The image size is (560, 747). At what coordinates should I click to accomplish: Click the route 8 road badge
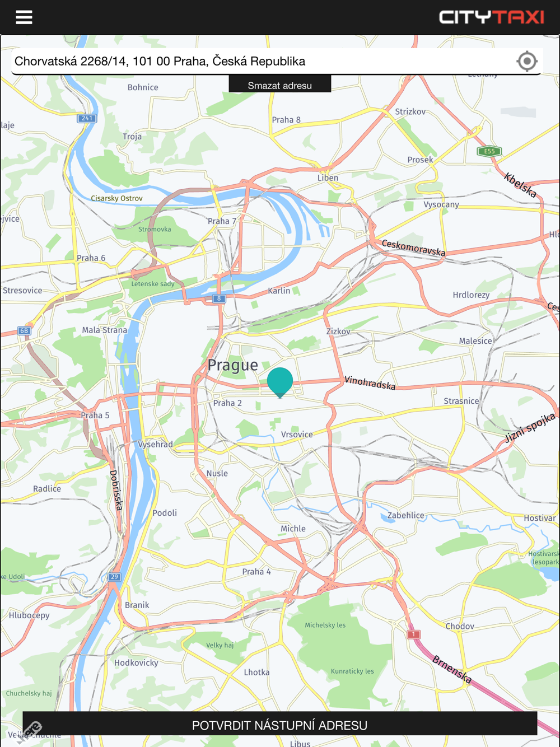220,298
